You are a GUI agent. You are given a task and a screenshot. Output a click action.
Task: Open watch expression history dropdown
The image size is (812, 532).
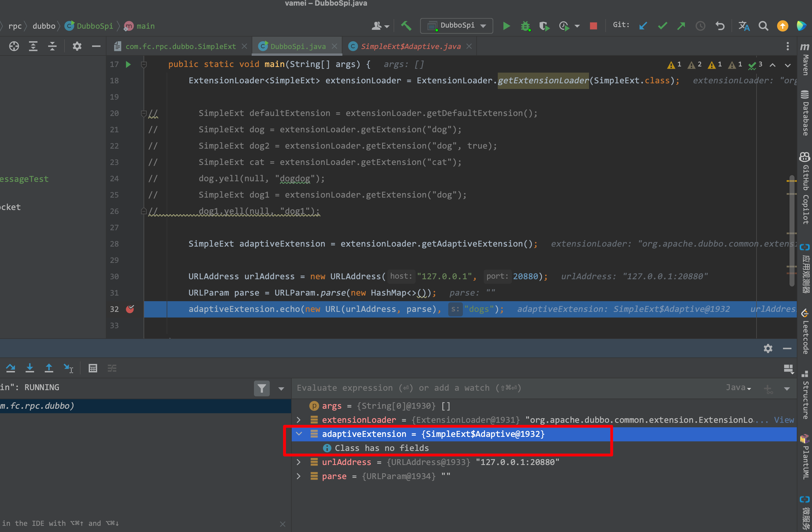point(787,388)
